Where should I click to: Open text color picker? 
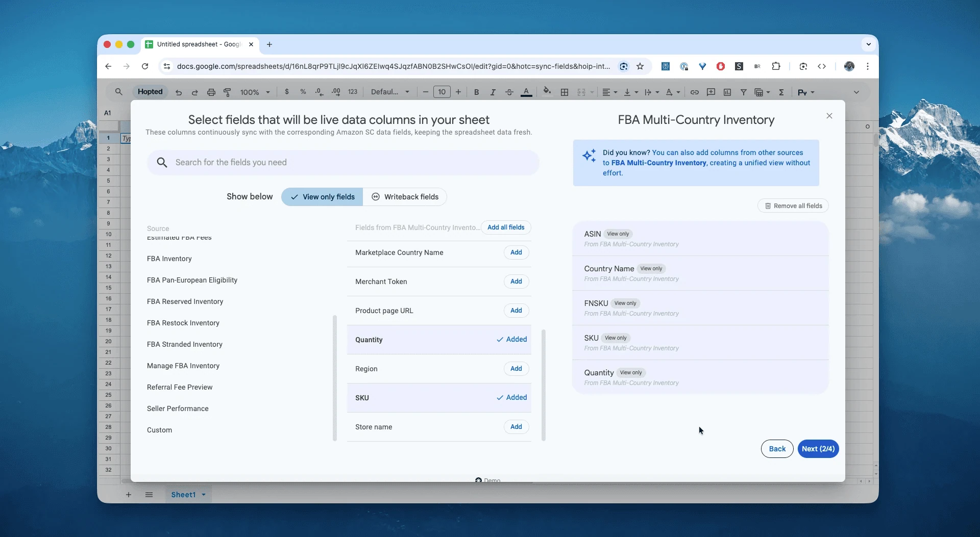pos(526,92)
